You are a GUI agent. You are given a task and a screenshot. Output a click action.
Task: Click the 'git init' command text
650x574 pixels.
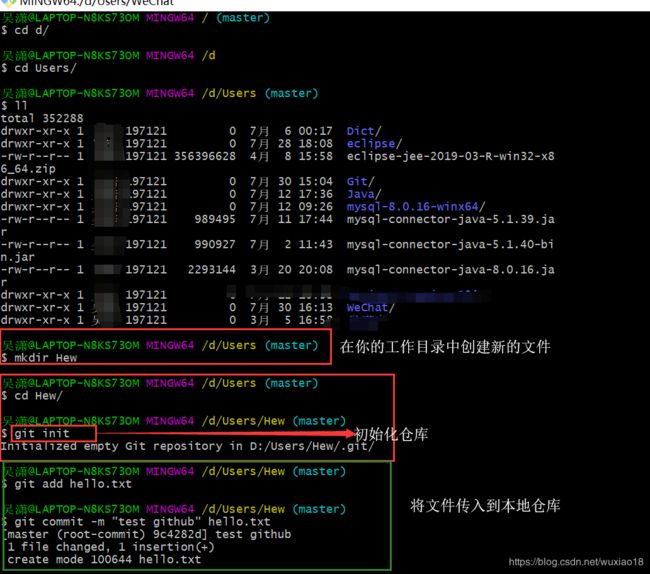click(42, 434)
